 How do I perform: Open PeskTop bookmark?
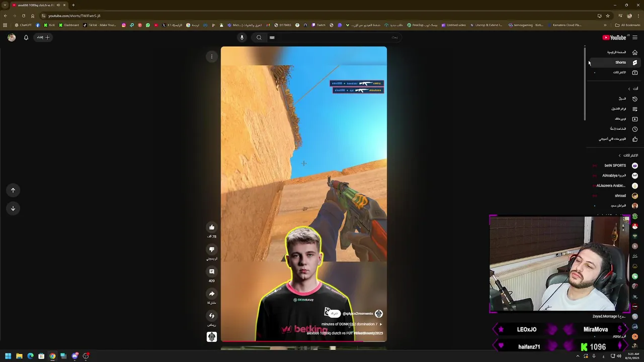point(422,25)
